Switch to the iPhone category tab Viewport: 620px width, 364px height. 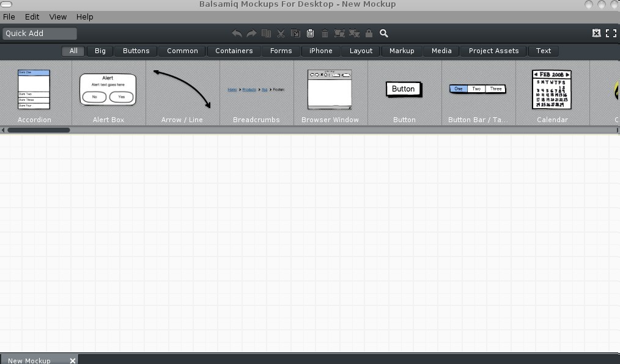pos(320,51)
